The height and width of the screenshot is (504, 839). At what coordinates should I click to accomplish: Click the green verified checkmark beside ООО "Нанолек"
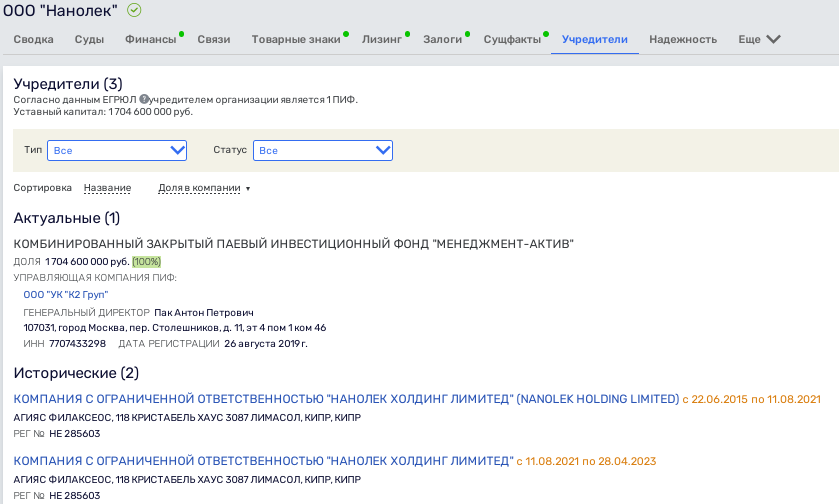[x=134, y=10]
